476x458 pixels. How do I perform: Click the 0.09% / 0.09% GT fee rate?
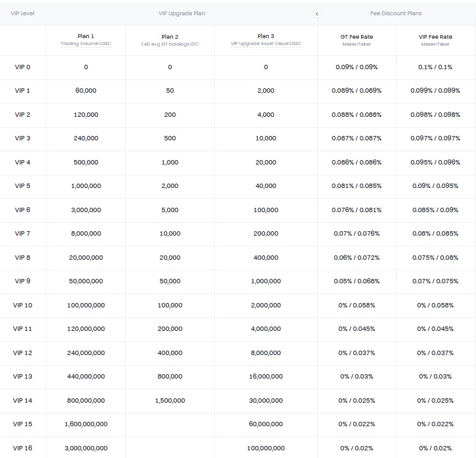tap(357, 67)
